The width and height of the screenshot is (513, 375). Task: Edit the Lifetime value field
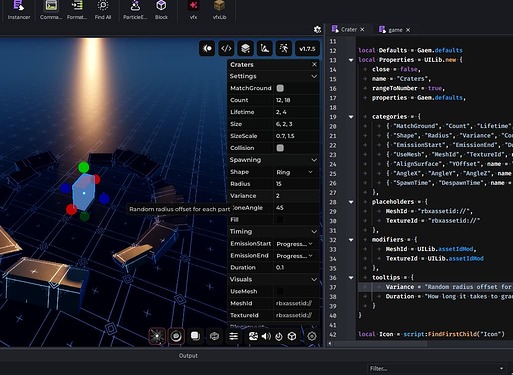click(x=296, y=112)
